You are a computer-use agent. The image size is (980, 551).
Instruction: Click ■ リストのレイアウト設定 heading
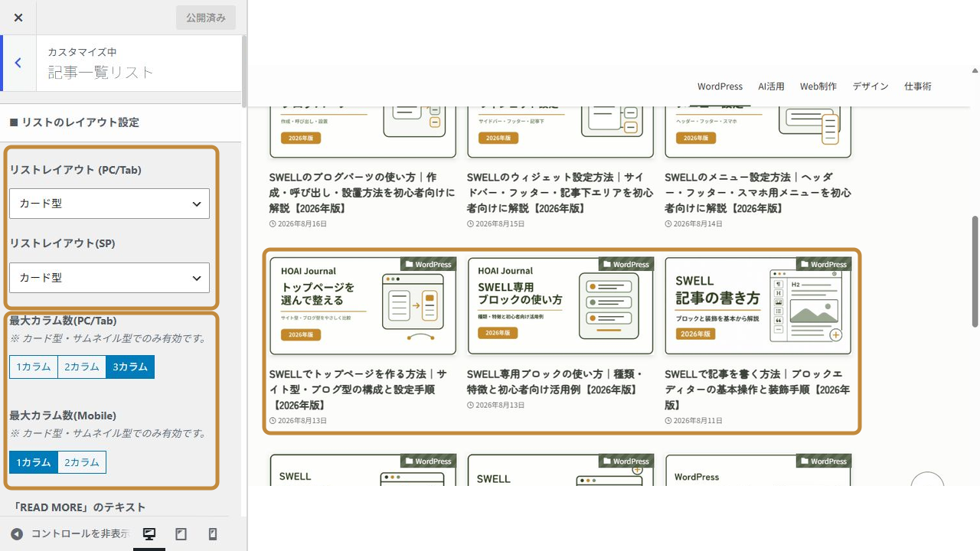pyautogui.click(x=74, y=122)
